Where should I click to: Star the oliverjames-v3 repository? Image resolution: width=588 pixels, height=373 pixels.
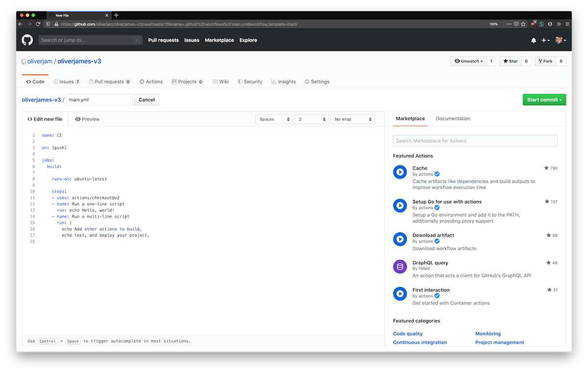[510, 61]
